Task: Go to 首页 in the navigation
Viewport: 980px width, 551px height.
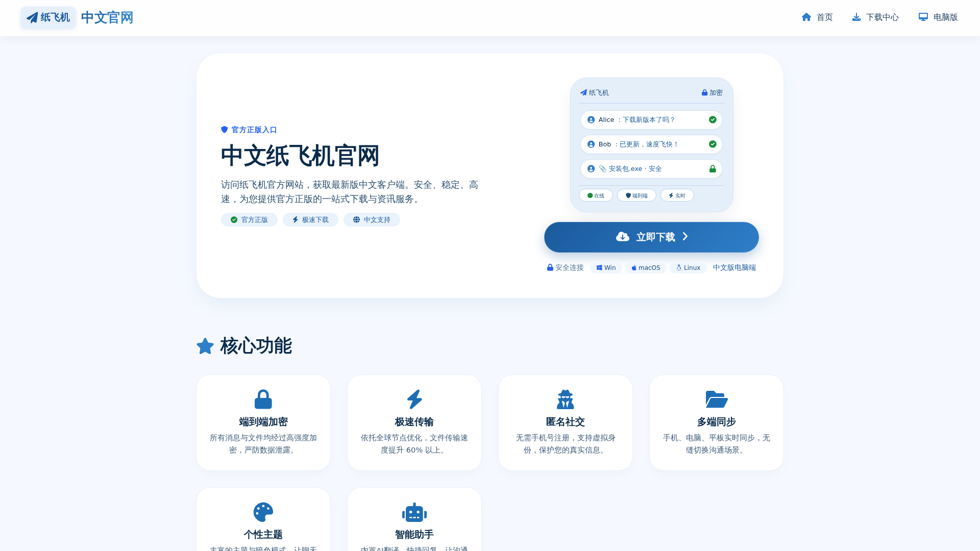Action: [817, 17]
